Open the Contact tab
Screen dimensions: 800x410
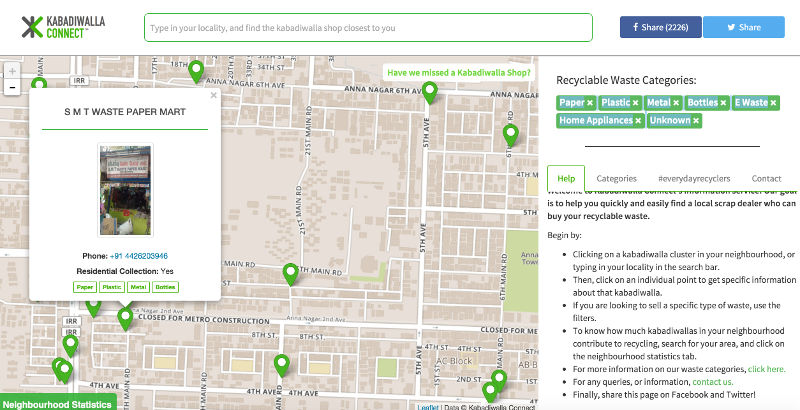click(x=766, y=178)
